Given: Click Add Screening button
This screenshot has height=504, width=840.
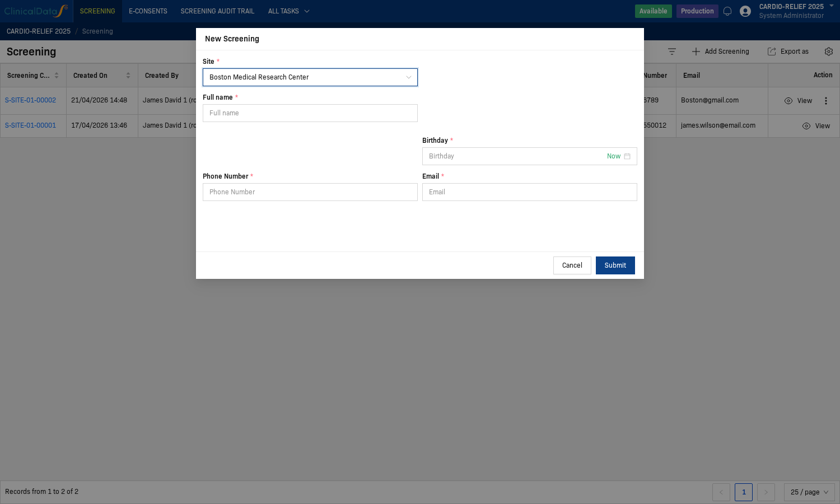Looking at the screenshot, I should (720, 52).
